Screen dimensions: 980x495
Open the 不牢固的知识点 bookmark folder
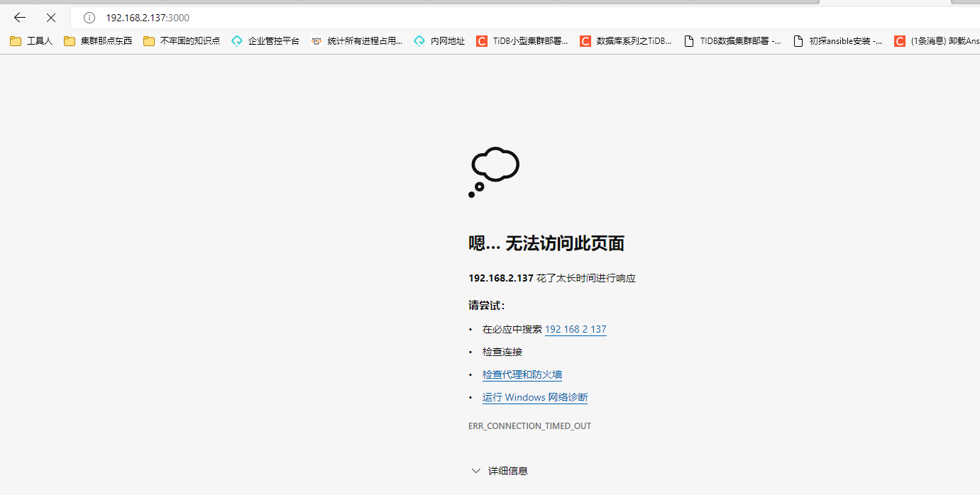coord(182,41)
